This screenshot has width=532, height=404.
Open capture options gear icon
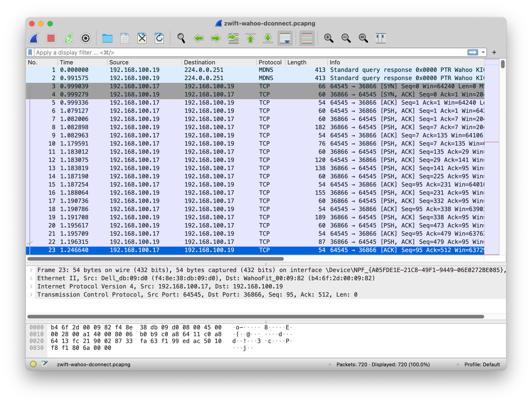point(85,38)
